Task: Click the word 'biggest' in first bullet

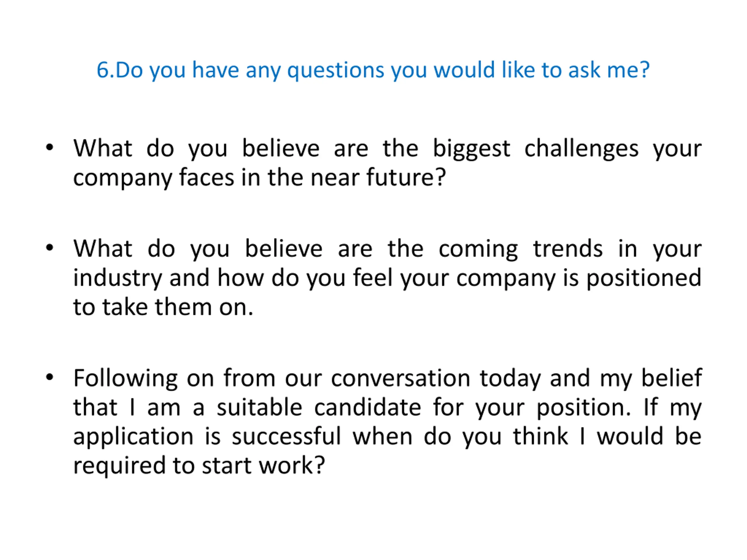Action: [472, 148]
